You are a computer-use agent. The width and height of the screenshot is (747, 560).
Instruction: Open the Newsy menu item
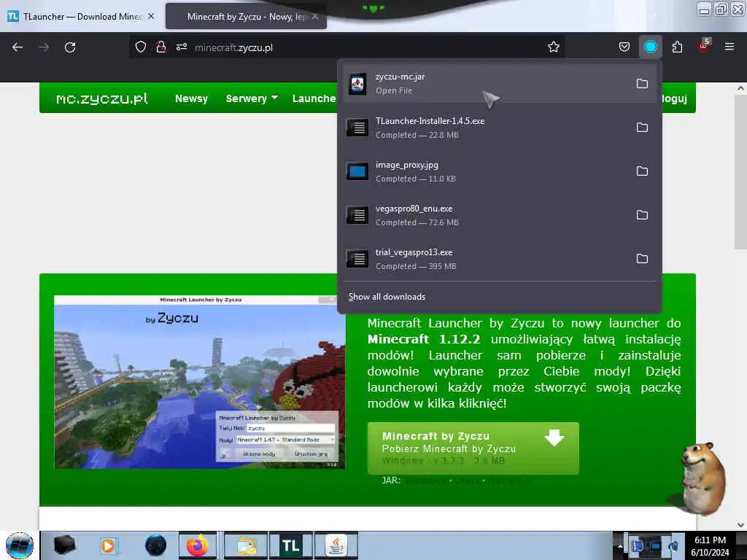click(192, 98)
